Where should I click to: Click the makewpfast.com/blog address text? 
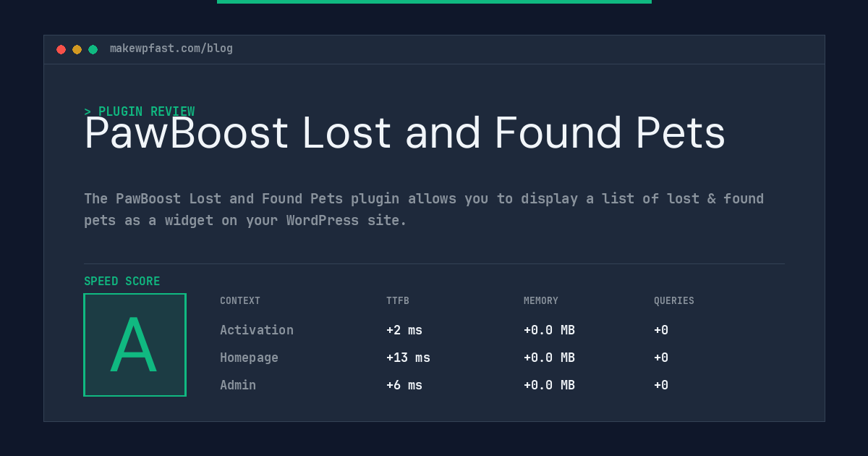click(171, 48)
